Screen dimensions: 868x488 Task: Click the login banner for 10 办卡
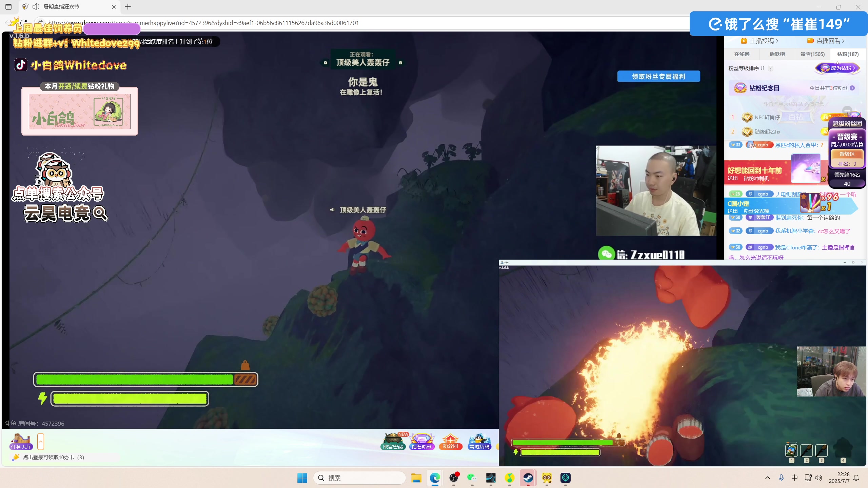coord(53,457)
